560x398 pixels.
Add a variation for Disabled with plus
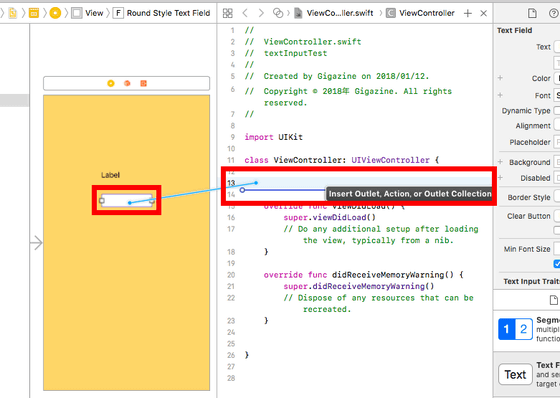[x=500, y=178]
